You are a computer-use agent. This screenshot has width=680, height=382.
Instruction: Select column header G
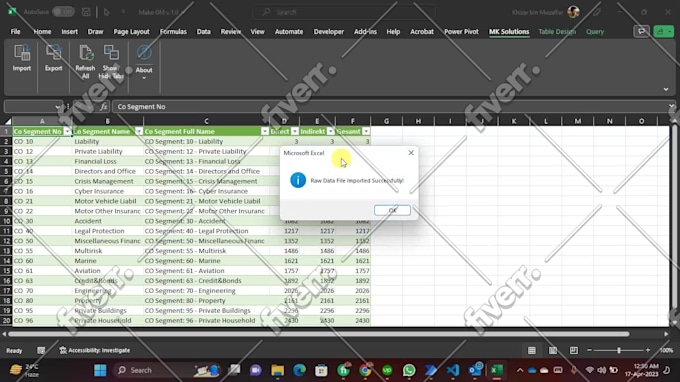pos(386,121)
